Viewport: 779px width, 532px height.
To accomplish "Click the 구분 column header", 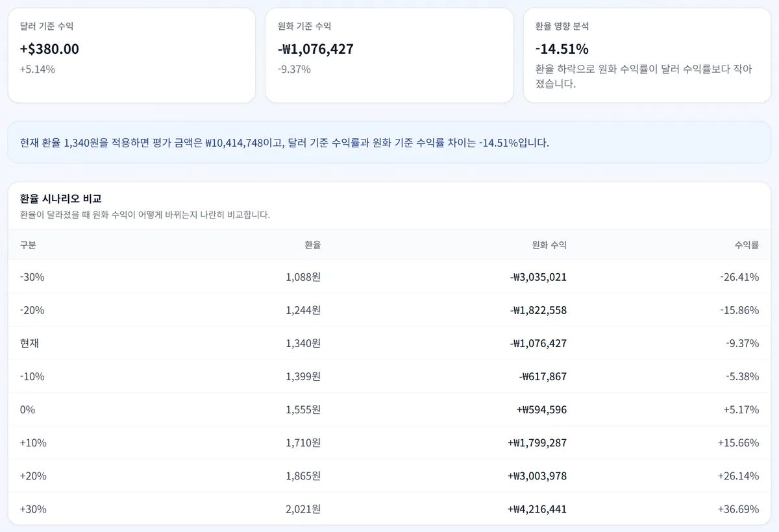I will (28, 245).
